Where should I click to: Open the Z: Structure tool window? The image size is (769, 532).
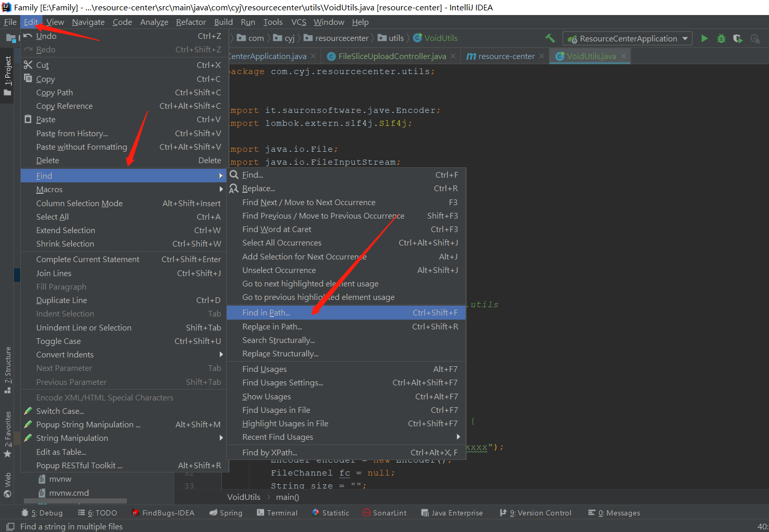[x=7, y=370]
